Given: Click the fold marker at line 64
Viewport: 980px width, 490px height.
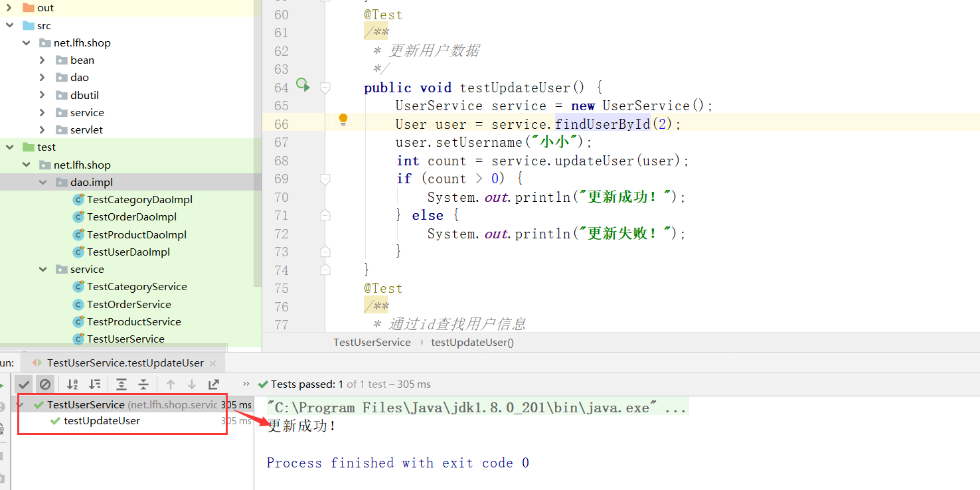Looking at the screenshot, I should 325,87.
